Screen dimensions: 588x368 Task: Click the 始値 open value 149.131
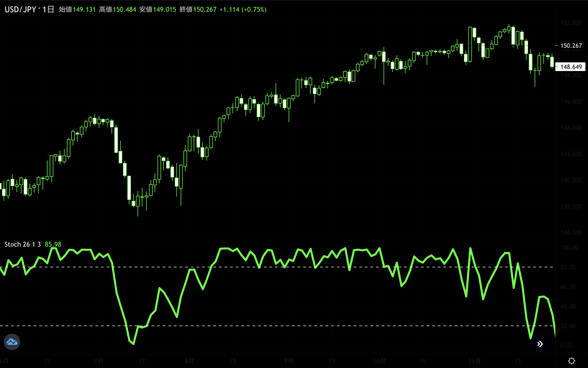tap(84, 9)
